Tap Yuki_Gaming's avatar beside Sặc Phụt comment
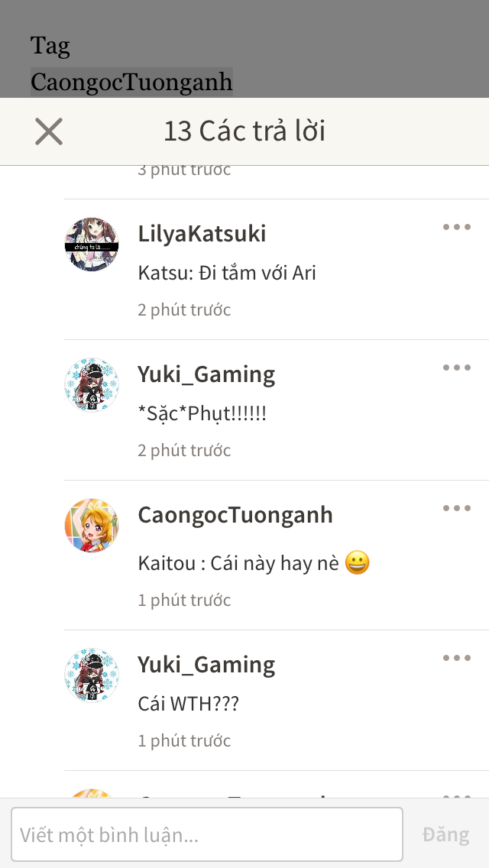This screenshot has height=868, width=489. [x=92, y=385]
